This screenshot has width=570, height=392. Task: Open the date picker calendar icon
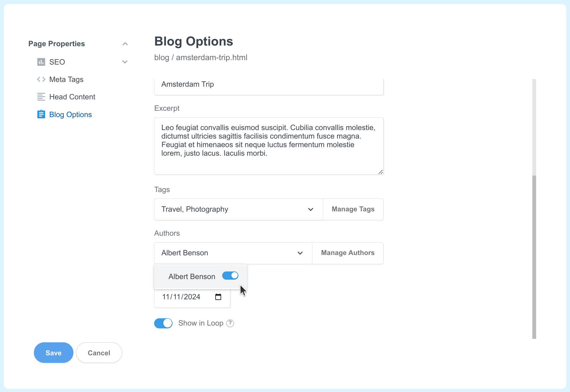click(218, 297)
